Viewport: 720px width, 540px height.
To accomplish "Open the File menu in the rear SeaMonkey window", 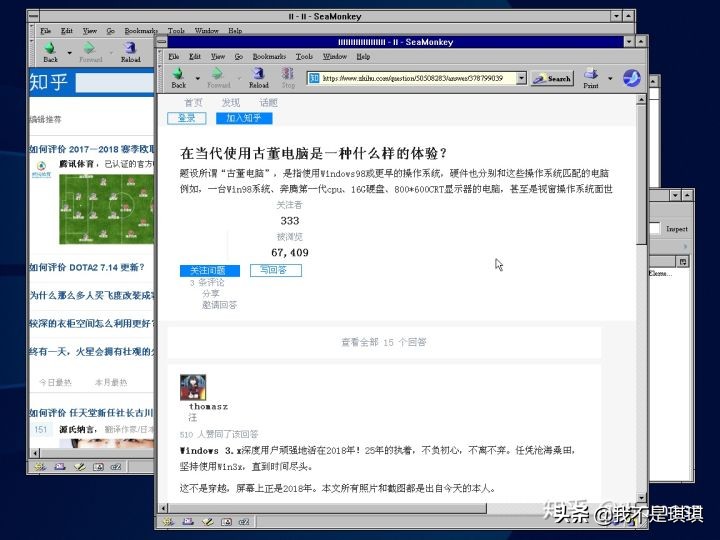I will (x=45, y=31).
